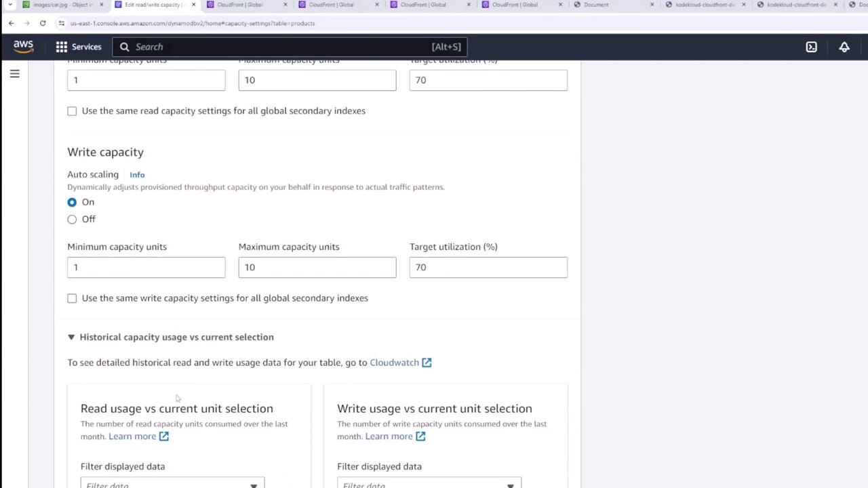This screenshot has height=488, width=868.
Task: Click external link icon in Write usage card
Action: pos(420,436)
